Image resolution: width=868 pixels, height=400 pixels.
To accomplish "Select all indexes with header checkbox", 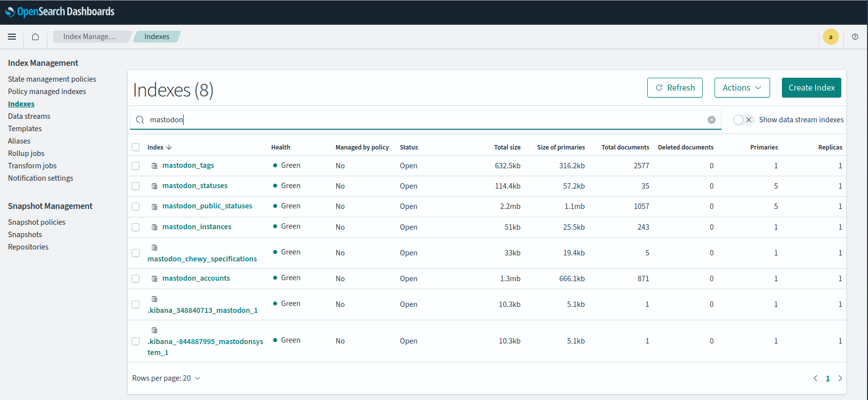I will coord(136,147).
